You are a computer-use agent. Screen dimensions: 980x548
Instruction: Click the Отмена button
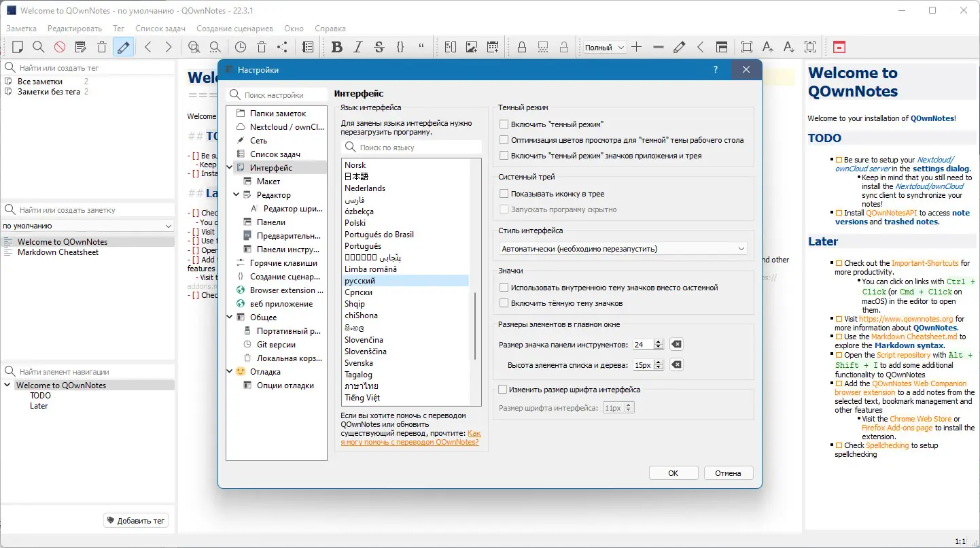click(729, 473)
